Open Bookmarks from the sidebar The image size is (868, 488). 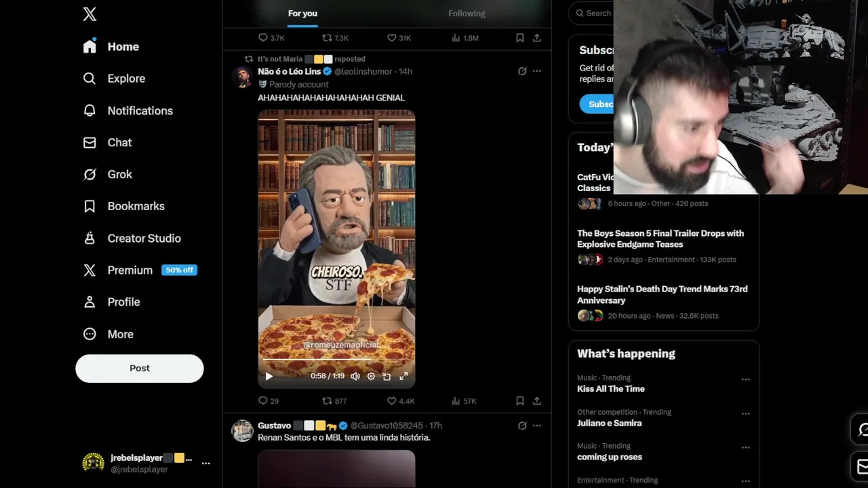pos(123,206)
